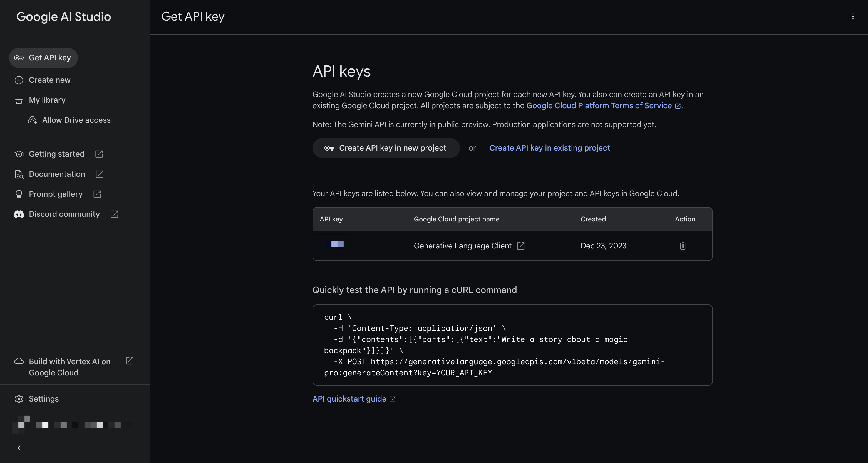This screenshot has height=463, width=868.
Task: Click the external-link icon after Build with Vertex AI
Action: [x=129, y=361]
